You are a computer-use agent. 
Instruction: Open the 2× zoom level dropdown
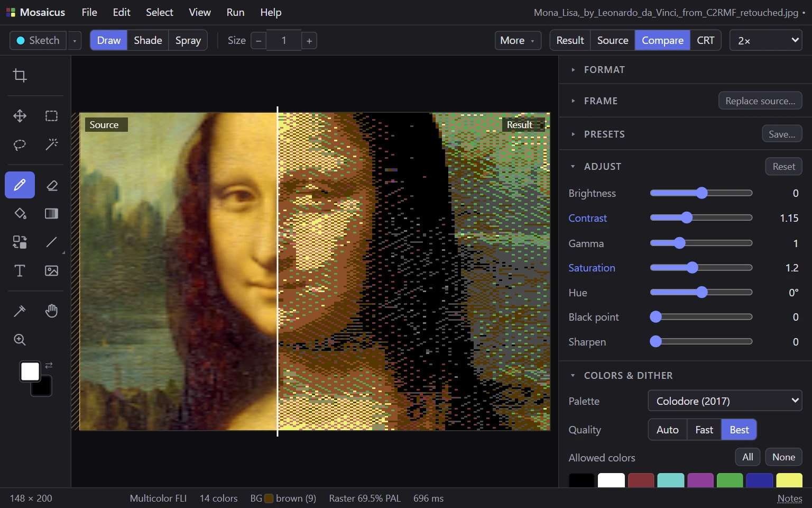tap(766, 41)
